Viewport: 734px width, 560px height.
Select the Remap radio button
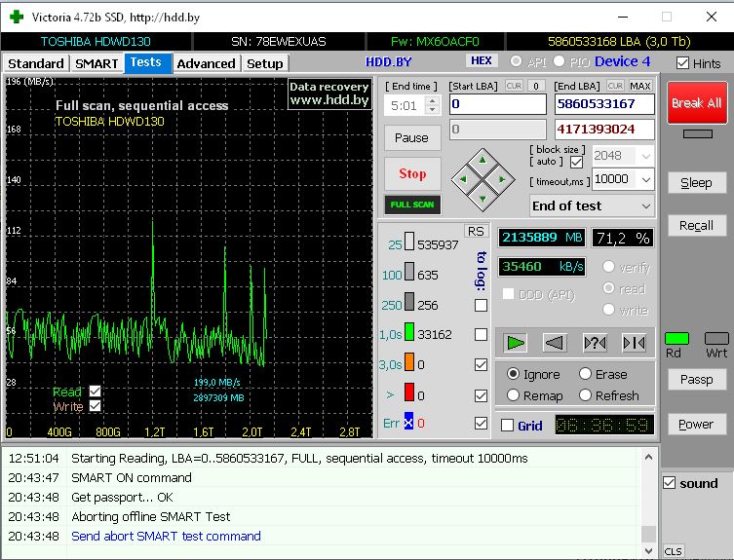[x=514, y=395]
